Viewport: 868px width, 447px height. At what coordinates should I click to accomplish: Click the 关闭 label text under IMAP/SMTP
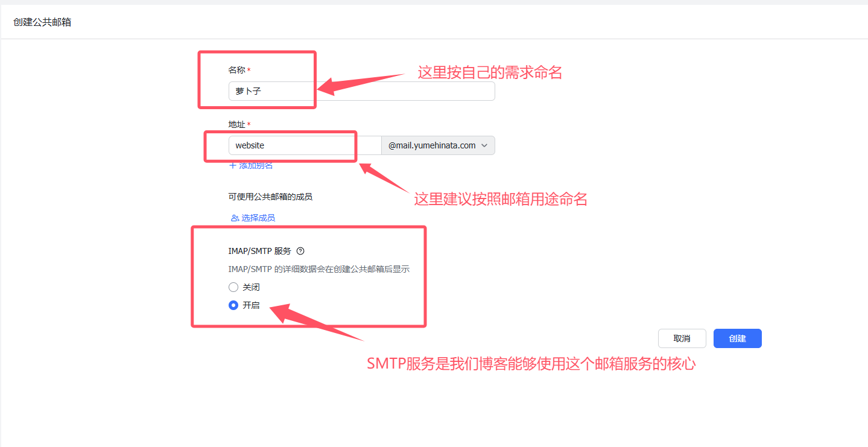[251, 287]
